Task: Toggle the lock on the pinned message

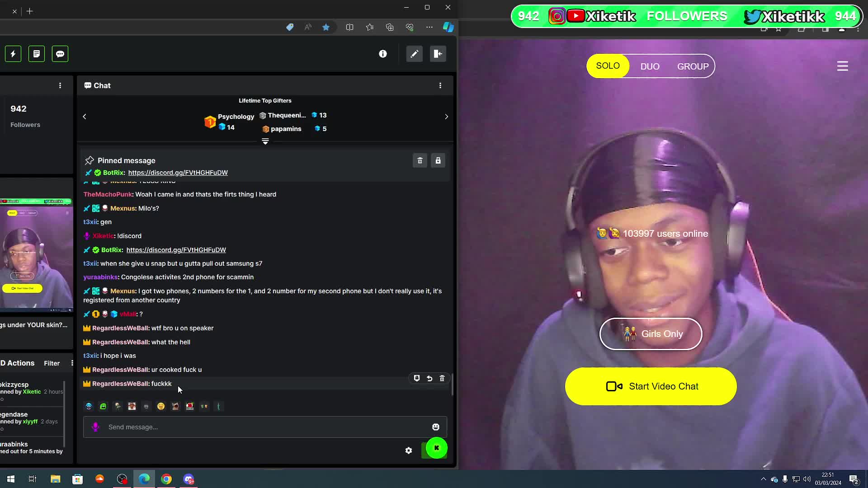Action: [x=438, y=160]
